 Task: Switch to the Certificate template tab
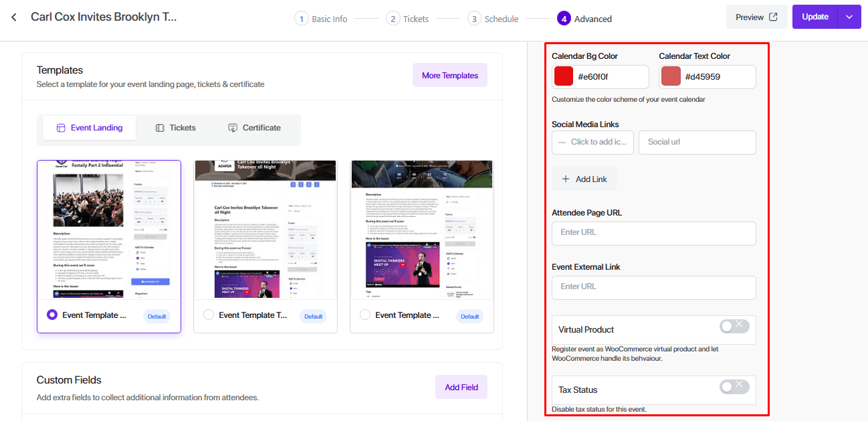[254, 128]
